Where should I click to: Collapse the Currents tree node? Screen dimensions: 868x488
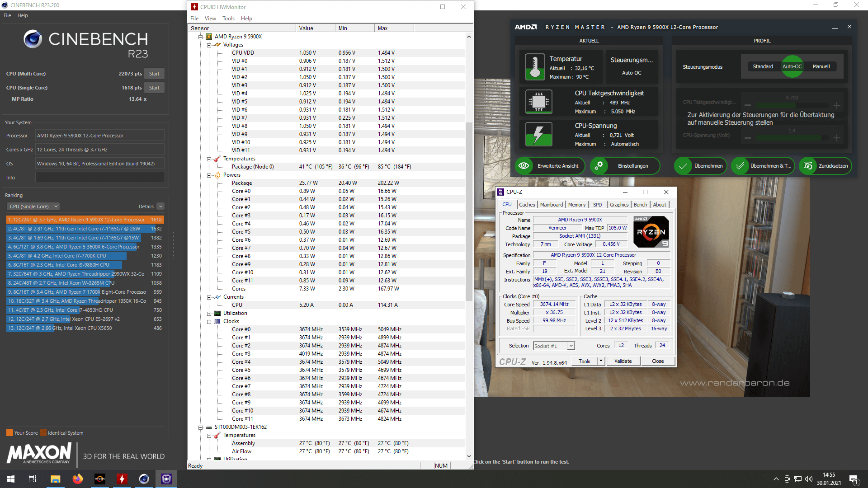[x=209, y=297]
